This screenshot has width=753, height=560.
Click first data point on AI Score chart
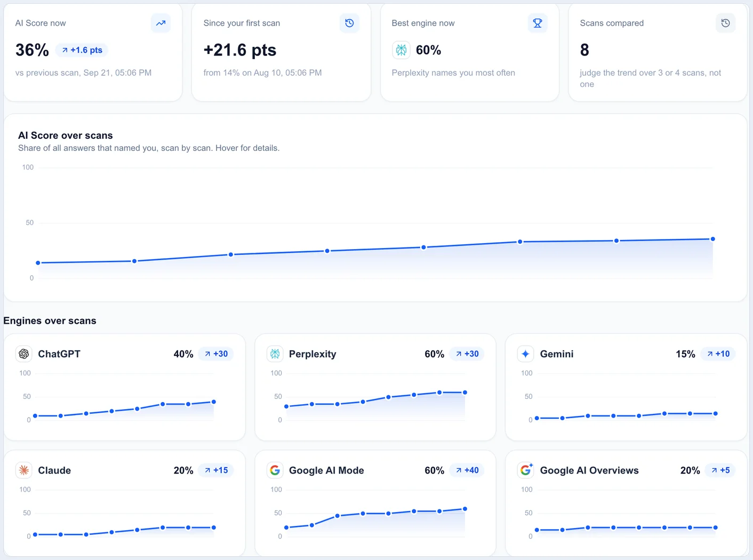coord(38,263)
